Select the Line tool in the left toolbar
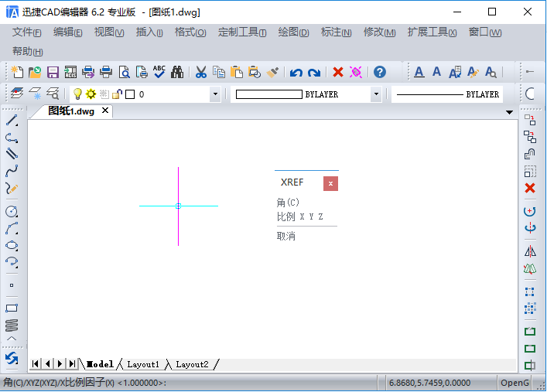Screen dimensions: 547x392 coord(12,121)
